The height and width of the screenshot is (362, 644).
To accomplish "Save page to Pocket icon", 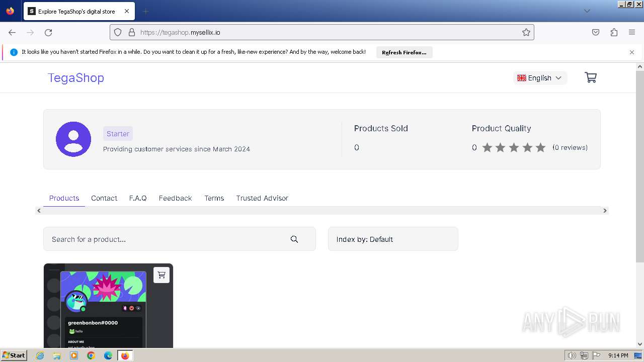I will (x=596, y=32).
